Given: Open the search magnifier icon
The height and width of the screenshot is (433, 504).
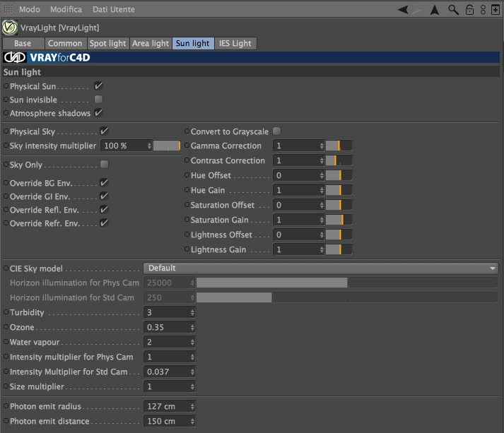Looking at the screenshot, I should 453,10.
